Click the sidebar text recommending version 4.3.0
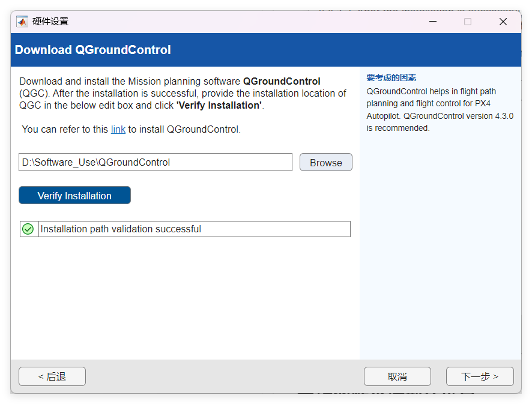This screenshot has width=532, height=404. pyautogui.click(x=440, y=122)
